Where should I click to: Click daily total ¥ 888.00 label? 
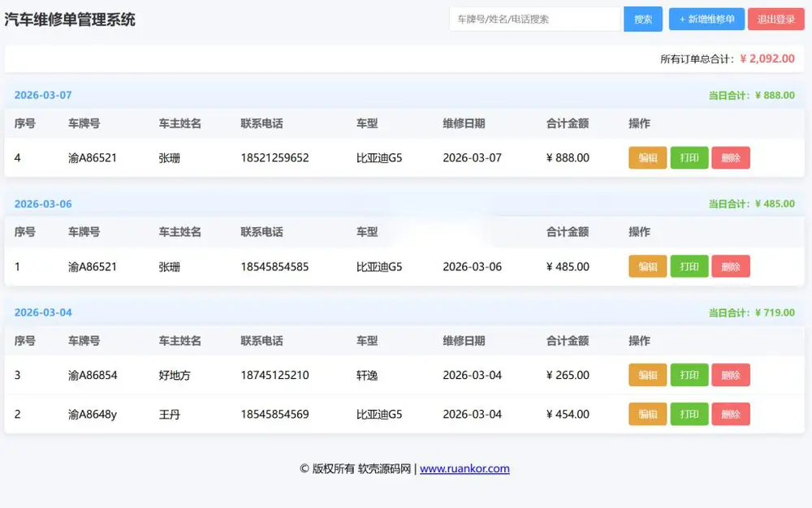coord(751,95)
